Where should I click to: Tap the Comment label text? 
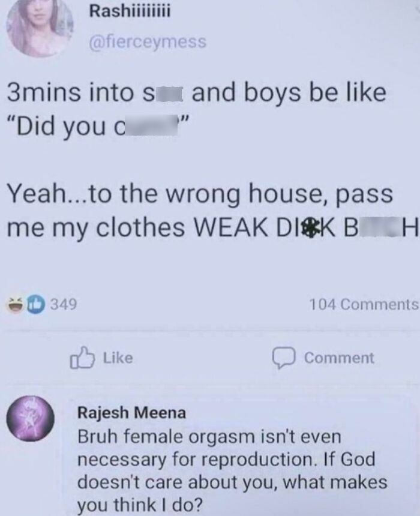[x=339, y=358]
